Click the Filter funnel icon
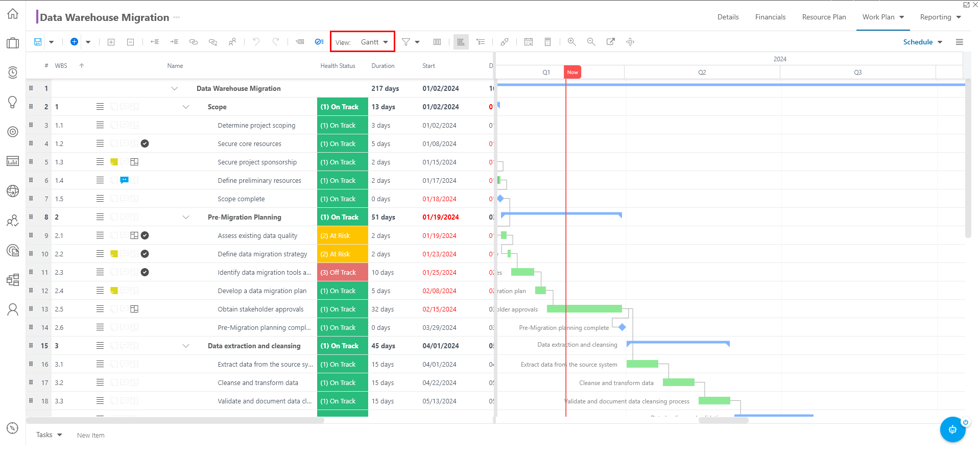980x456 pixels. pos(406,42)
